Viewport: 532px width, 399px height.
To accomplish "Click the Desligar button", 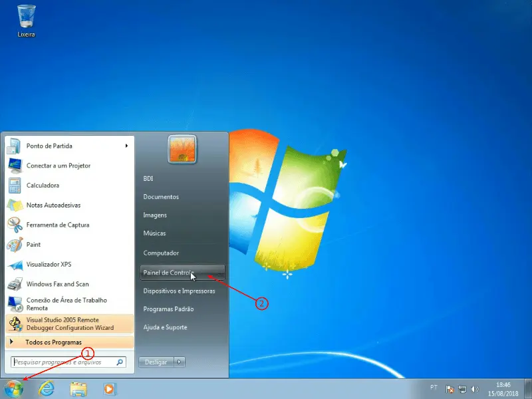I will [x=156, y=362].
